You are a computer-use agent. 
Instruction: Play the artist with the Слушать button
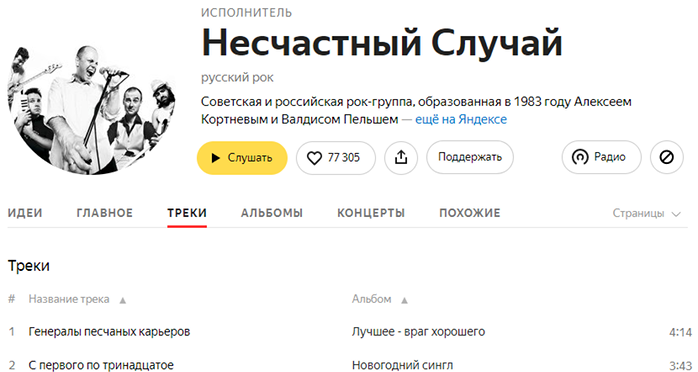coord(242,158)
